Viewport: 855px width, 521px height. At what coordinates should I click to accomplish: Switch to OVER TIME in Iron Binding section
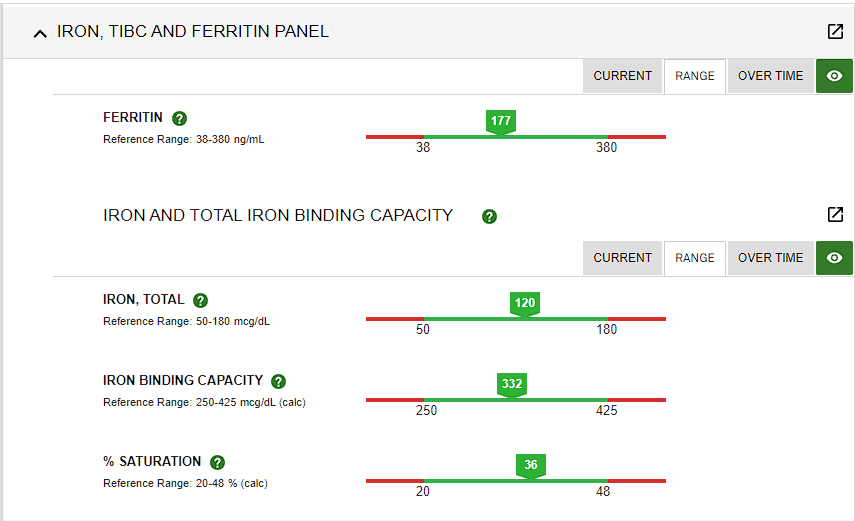(x=770, y=257)
